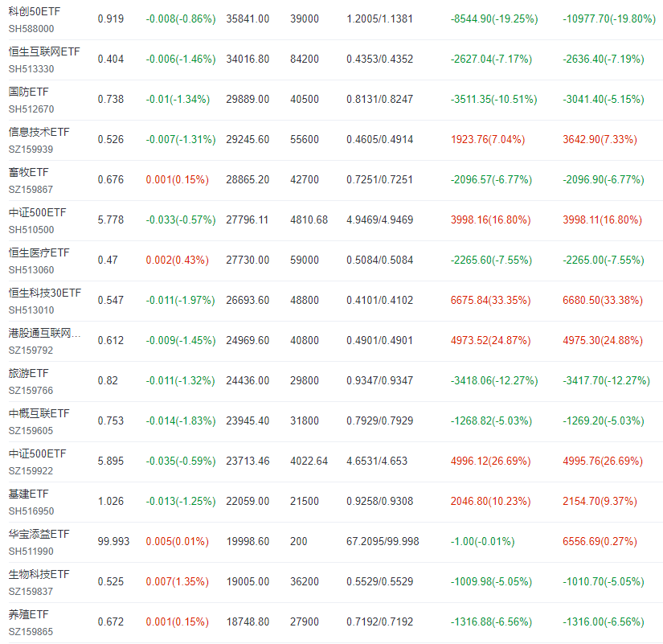This screenshot has height=644, width=663.
Task: Select profit value 4973.52(24.87%)
Action: pos(490,341)
